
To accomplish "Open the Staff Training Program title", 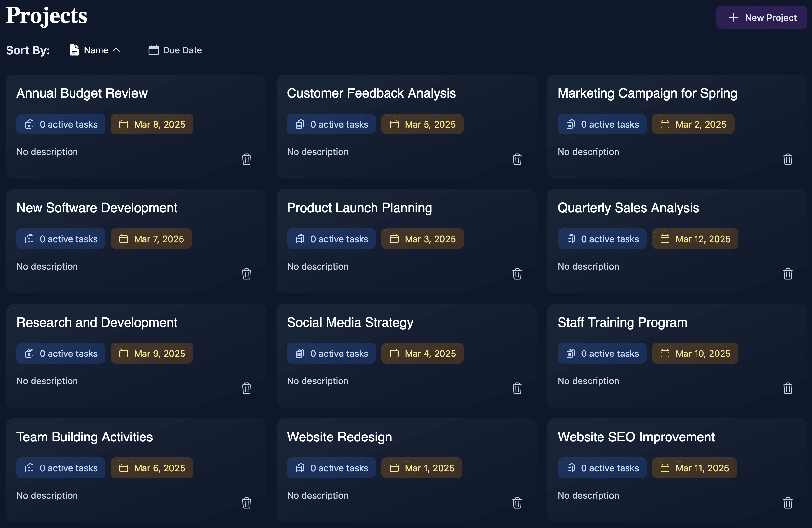I will [x=622, y=323].
